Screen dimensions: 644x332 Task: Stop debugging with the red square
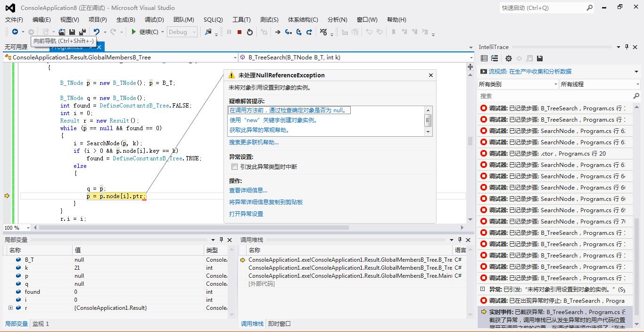[x=239, y=32]
